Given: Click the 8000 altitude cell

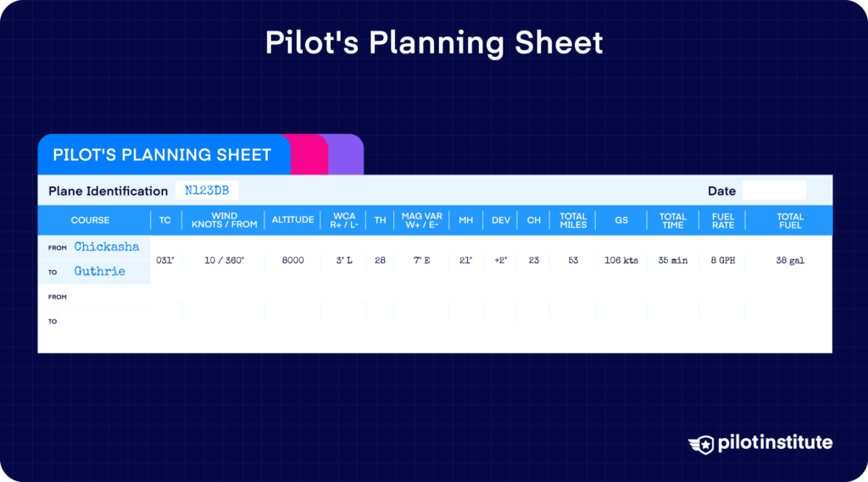Looking at the screenshot, I should [292, 260].
